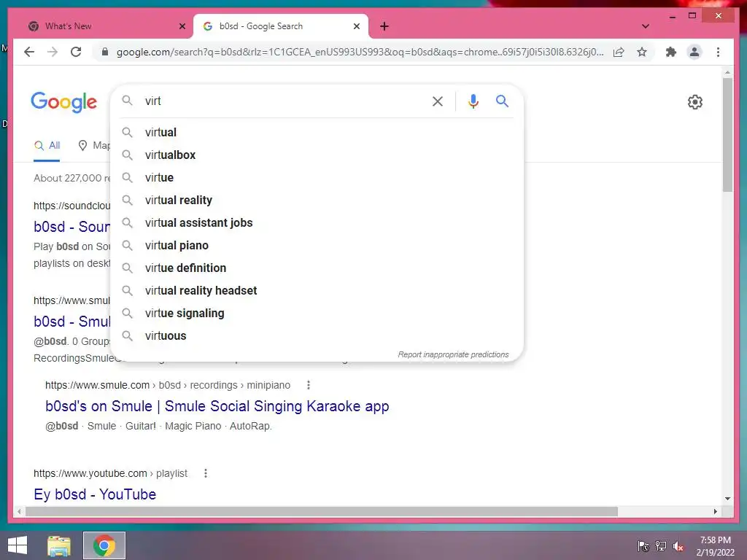The height and width of the screenshot is (560, 747).
Task: Switch to the What's New tab
Action: [104, 26]
